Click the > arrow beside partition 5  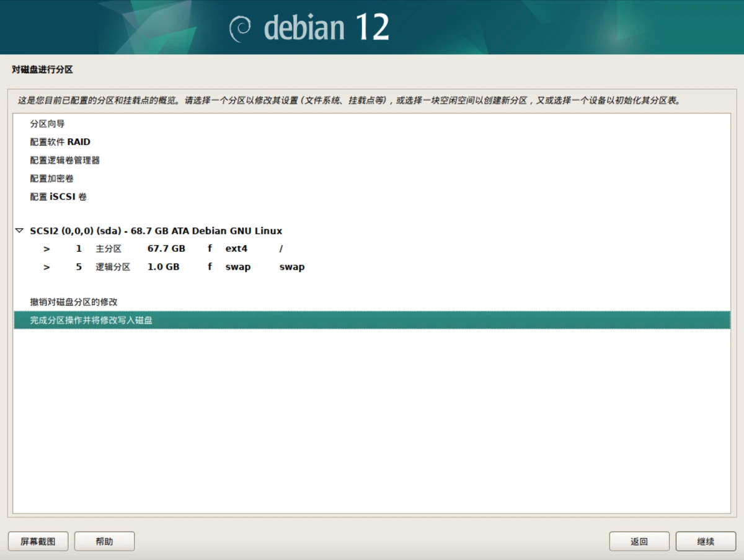tap(46, 267)
